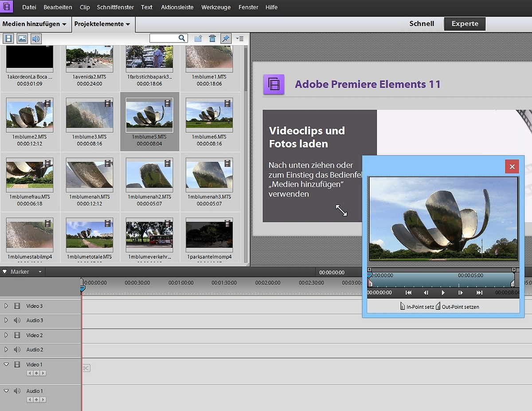Toggle the pin panel icon
532x411 pixels.
(226, 39)
